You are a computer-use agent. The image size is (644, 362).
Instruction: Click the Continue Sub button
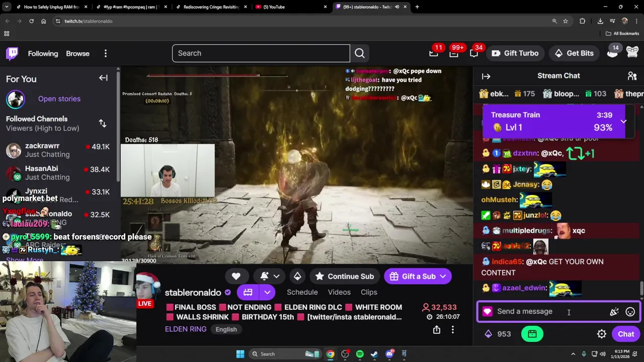pos(345,276)
